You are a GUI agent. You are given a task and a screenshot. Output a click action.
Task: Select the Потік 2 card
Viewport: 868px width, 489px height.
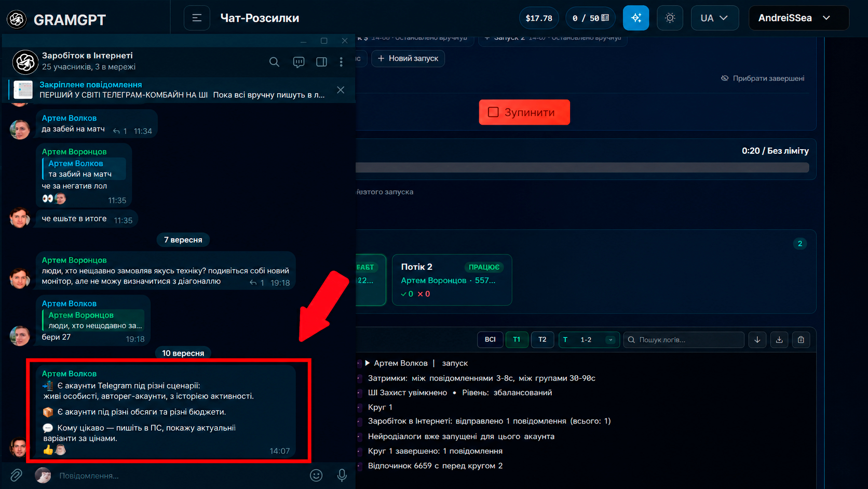(x=452, y=280)
